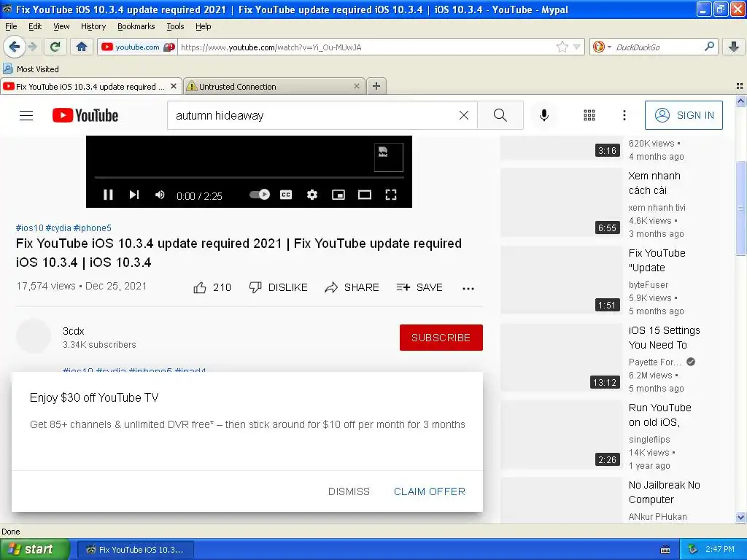The height and width of the screenshot is (560, 747).
Task: Switch to the Untrusted Connection tab
Action: click(274, 86)
